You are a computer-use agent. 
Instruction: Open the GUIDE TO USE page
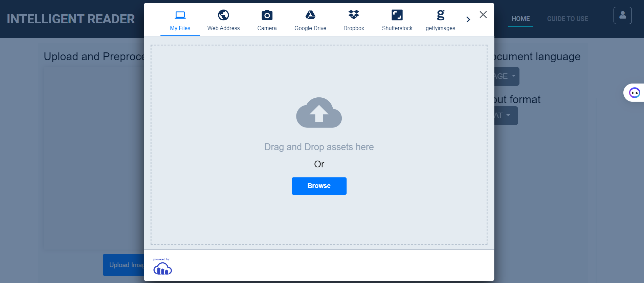tap(568, 19)
